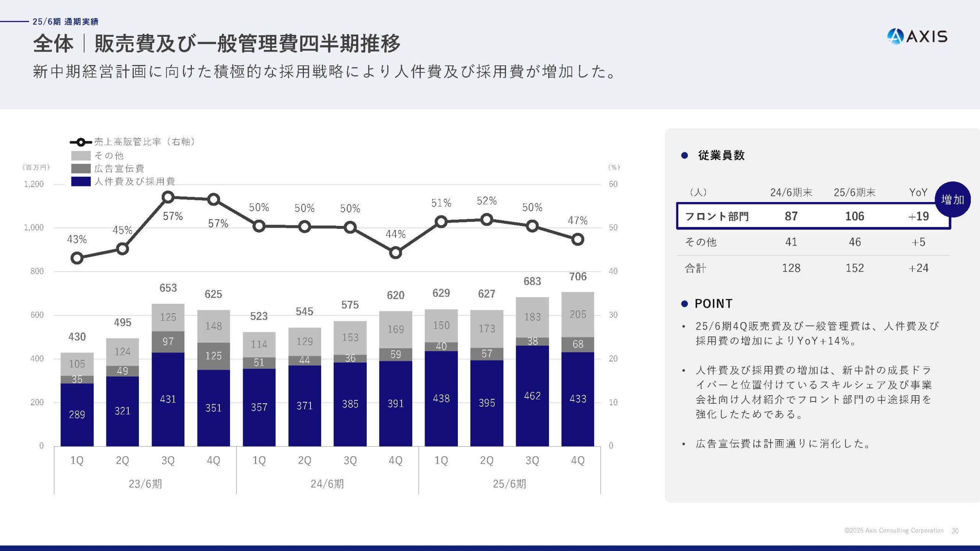Click the 25/6期 通期実績 header label

pyautogui.click(x=65, y=22)
